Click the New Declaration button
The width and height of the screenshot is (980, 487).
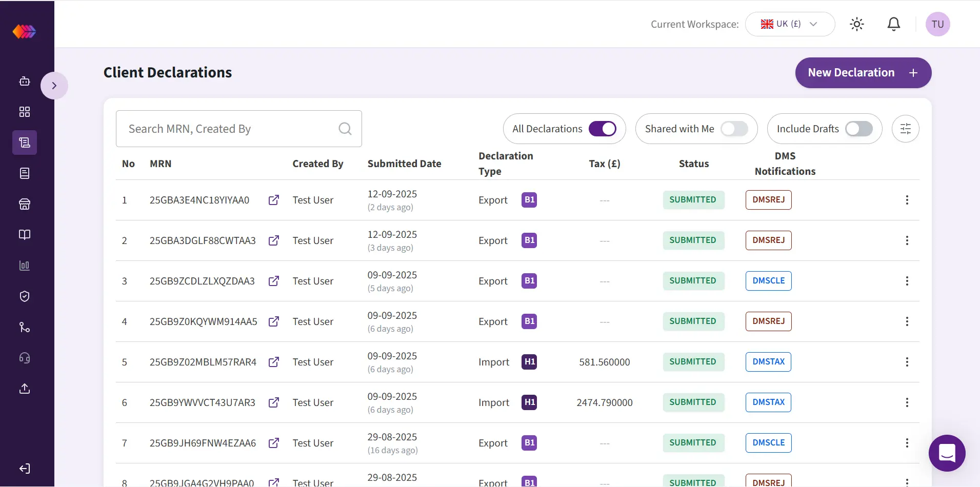point(863,73)
